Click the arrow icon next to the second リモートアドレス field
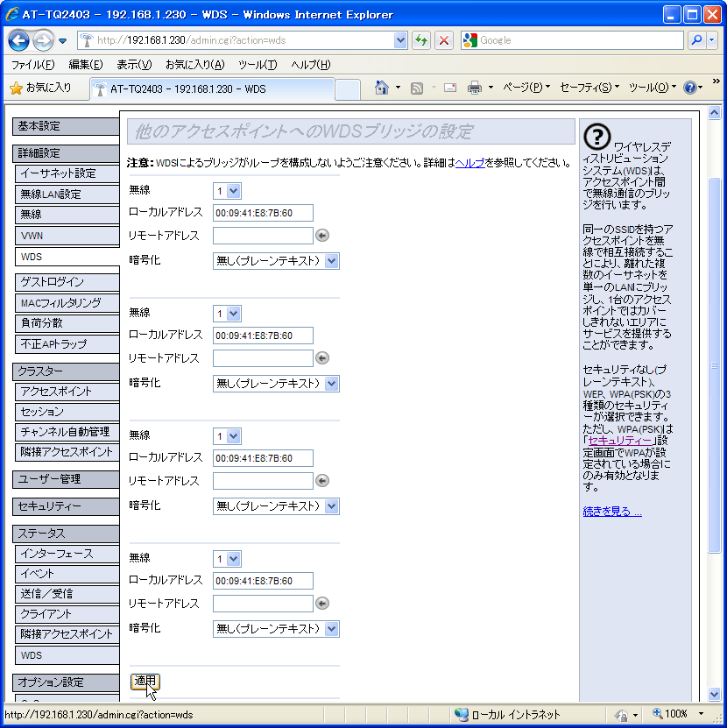This screenshot has height=728, width=727. point(322,358)
